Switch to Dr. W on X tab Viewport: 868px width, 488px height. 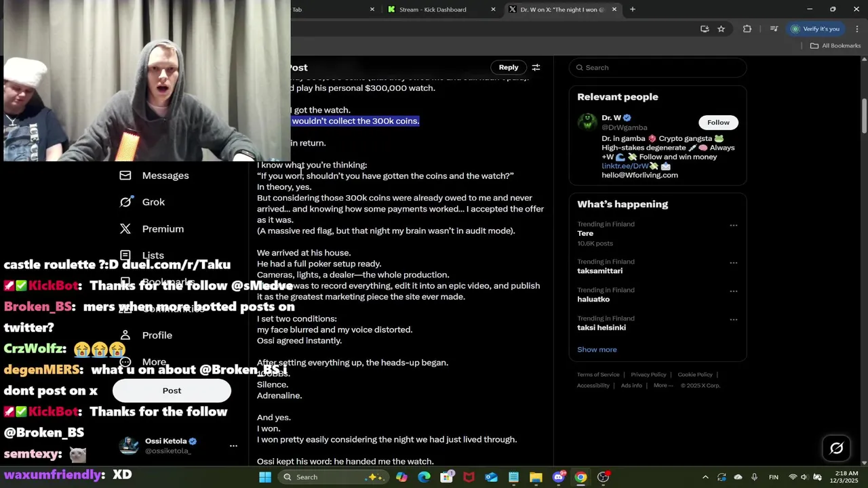(x=561, y=9)
